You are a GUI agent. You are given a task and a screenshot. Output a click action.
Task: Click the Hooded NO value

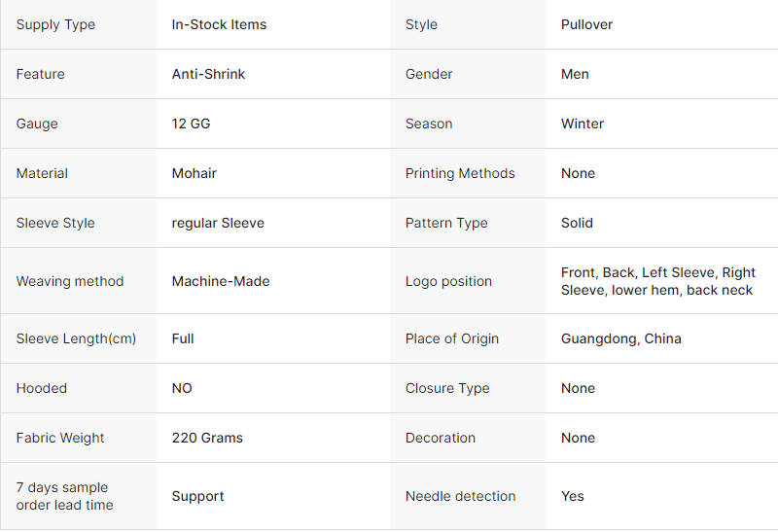[182, 388]
